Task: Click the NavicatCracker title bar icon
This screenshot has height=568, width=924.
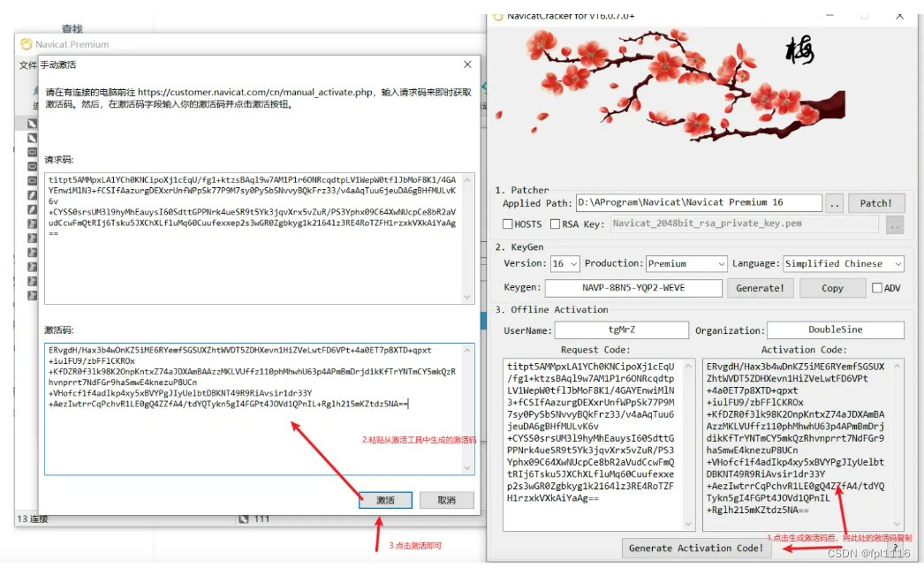Action: click(x=498, y=17)
